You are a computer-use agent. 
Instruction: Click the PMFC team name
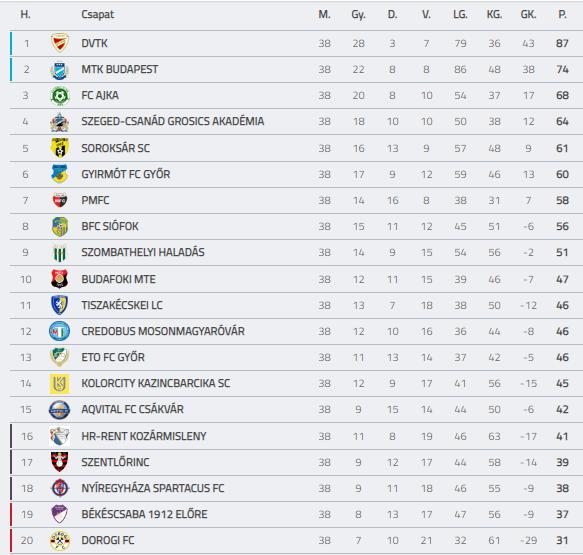point(95,200)
